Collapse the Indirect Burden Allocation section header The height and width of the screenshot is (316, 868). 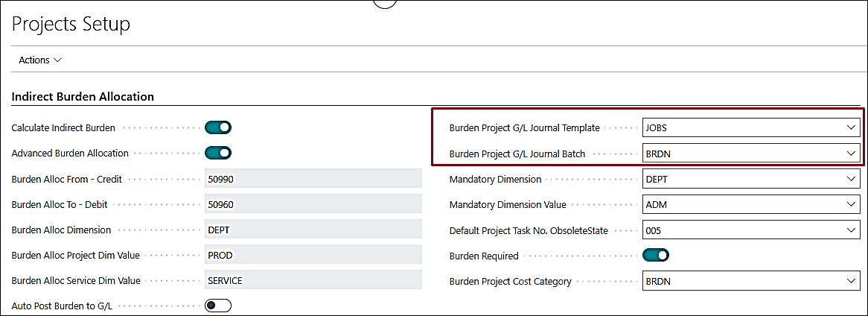click(83, 97)
